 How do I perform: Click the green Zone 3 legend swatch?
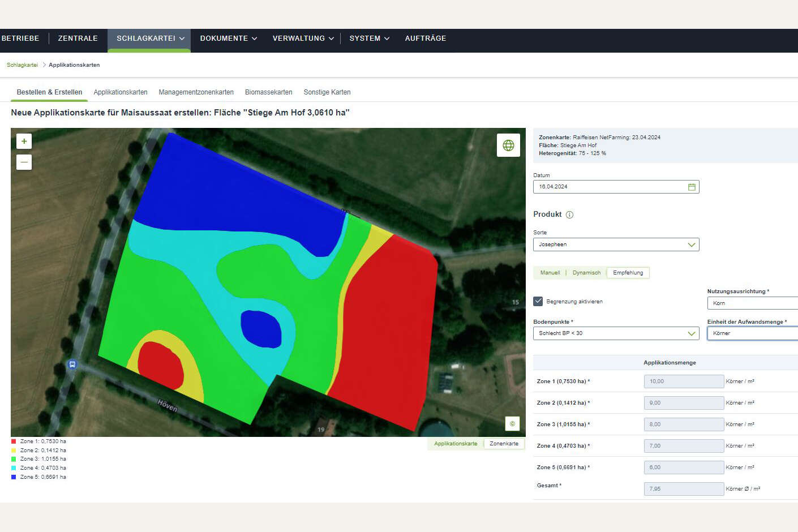[14, 459]
